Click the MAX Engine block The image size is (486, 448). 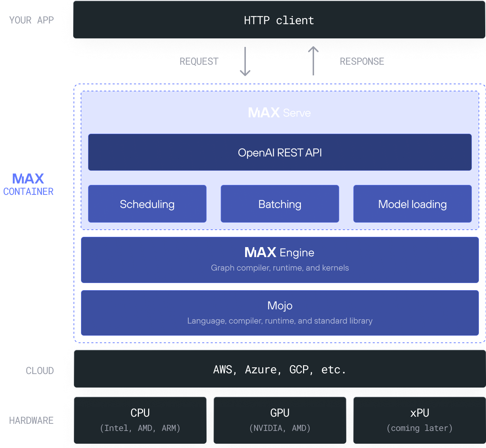[x=280, y=260]
